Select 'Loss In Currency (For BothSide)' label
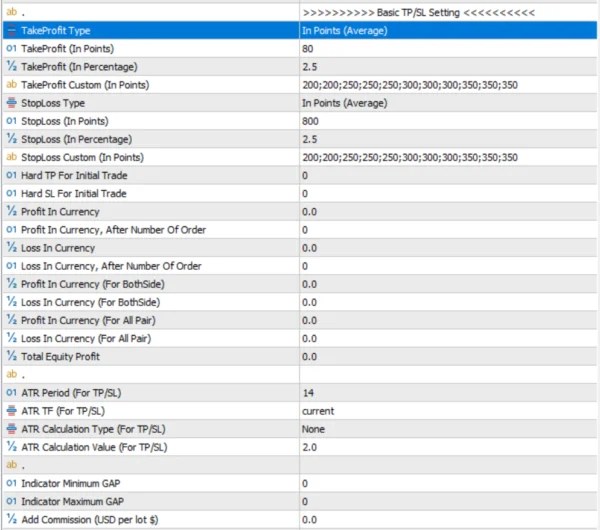The width and height of the screenshot is (600, 530). click(90, 302)
